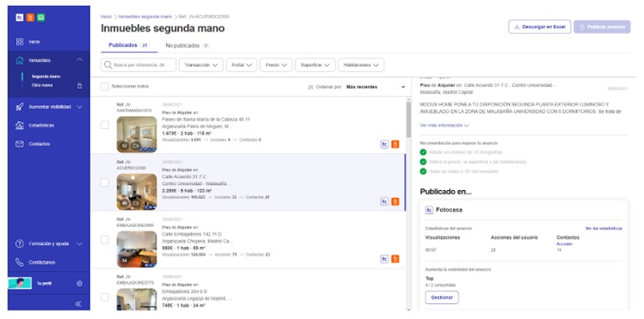Viewport: 644px width, 319px height.
Task: Click the search magnifier icon
Action: 108,64
